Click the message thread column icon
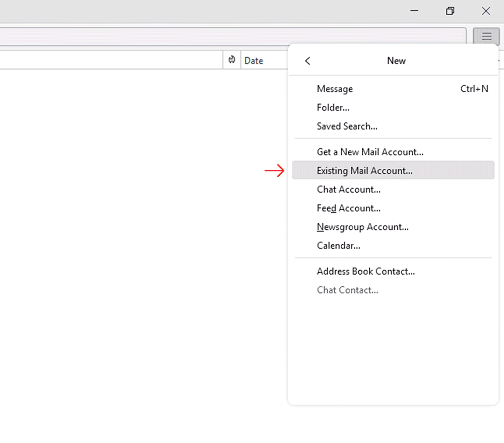504x443 pixels. coord(231,59)
